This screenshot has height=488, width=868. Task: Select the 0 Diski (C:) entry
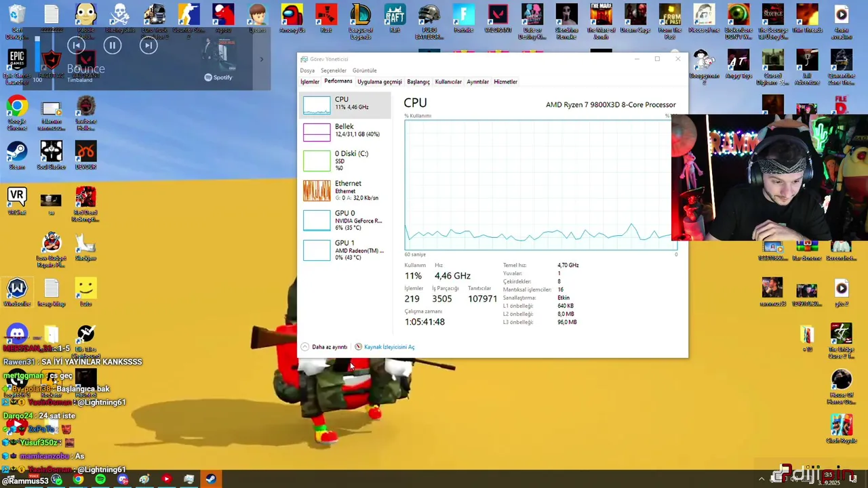pos(346,161)
